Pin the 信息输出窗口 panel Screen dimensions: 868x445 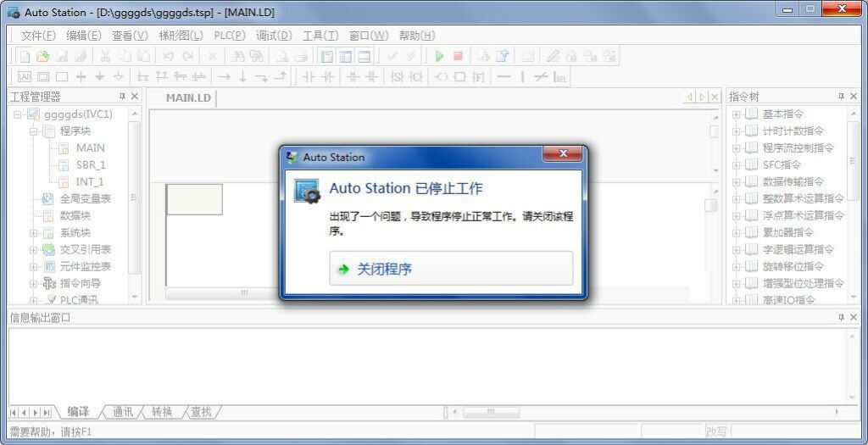tap(842, 317)
